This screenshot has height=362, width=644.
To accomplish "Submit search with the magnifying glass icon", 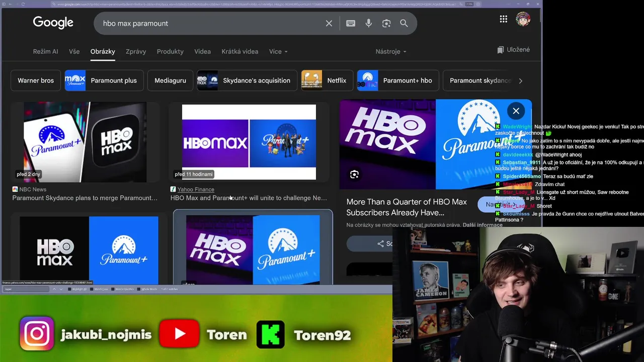I will (404, 23).
